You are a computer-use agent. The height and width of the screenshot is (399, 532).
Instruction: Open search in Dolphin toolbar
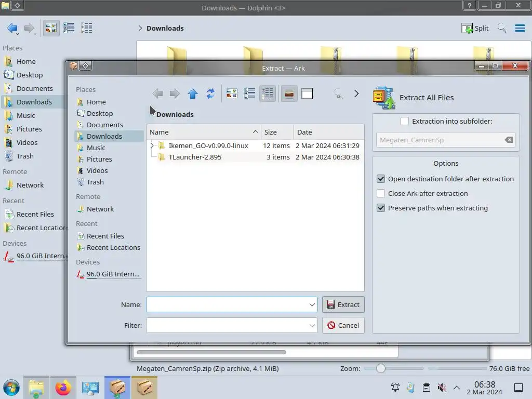[x=502, y=28]
